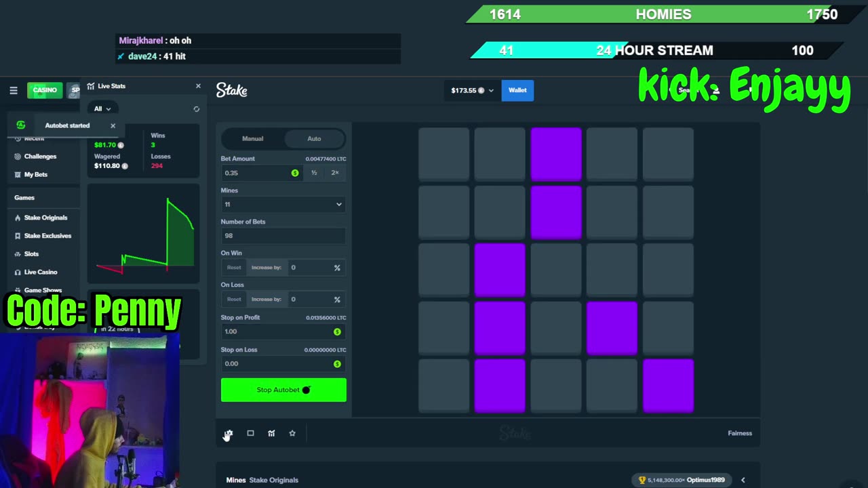
Task: Click the coin icon next to $81.70
Action: 121,145
